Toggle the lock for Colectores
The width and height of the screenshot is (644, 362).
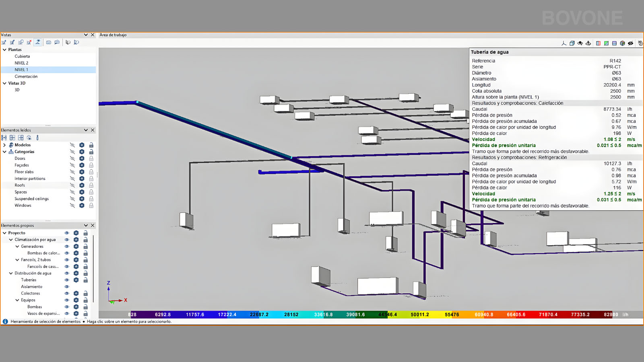85,294
